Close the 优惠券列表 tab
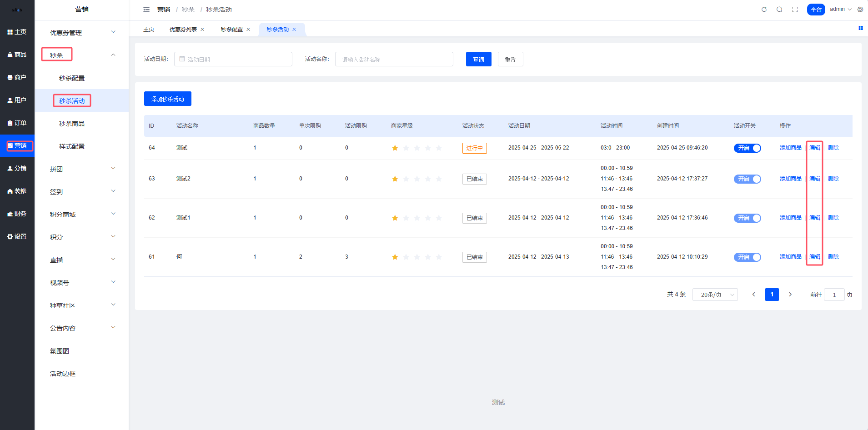 202,30
